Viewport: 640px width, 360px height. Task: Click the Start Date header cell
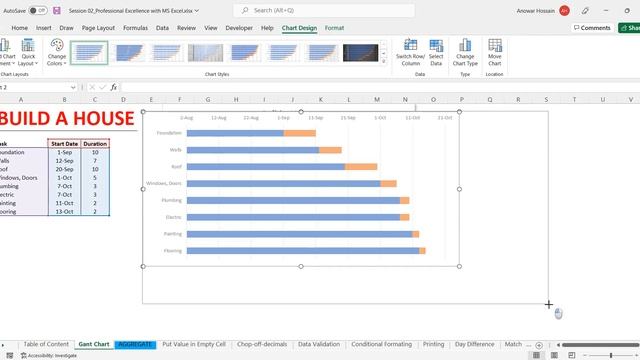click(x=64, y=144)
